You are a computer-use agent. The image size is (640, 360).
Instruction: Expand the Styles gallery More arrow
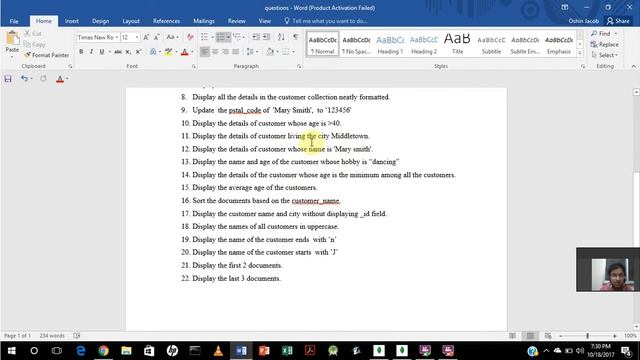580,53
